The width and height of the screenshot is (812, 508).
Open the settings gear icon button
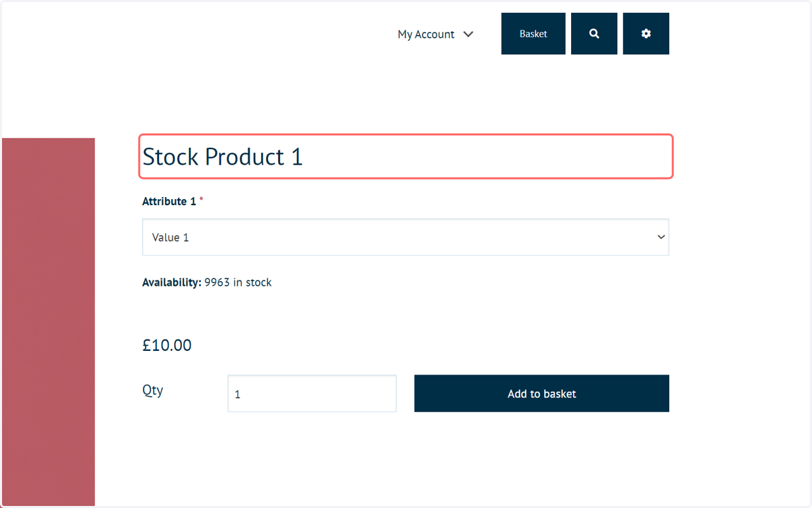tap(646, 34)
